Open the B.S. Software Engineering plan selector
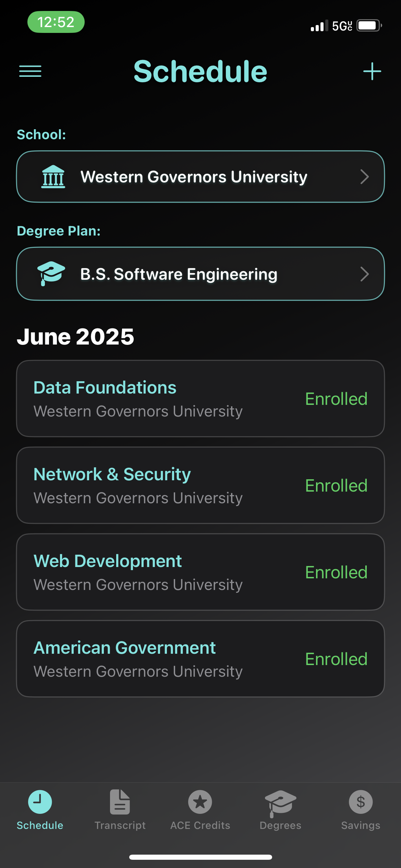The image size is (401, 868). pyautogui.click(x=179, y=274)
